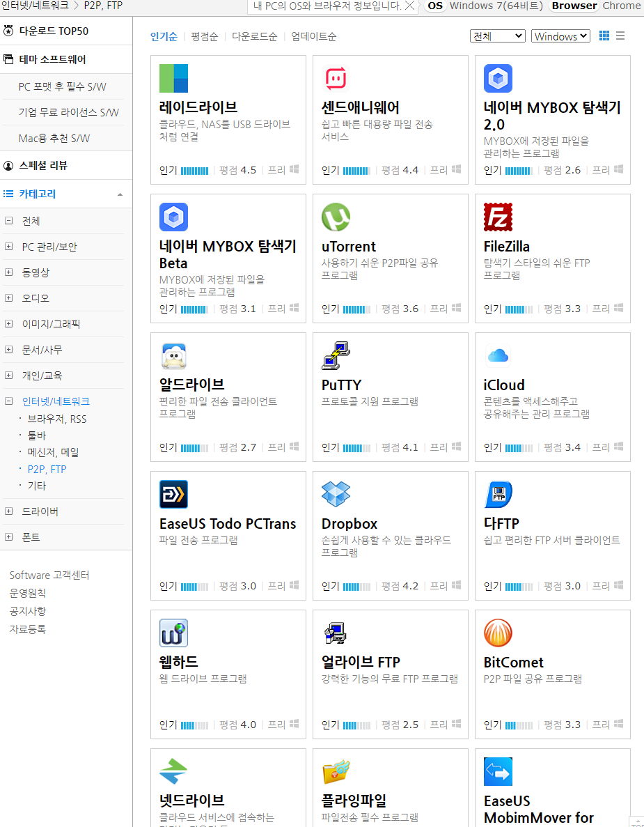Expand the 드라이버 category
The image size is (644, 827).
point(8,511)
